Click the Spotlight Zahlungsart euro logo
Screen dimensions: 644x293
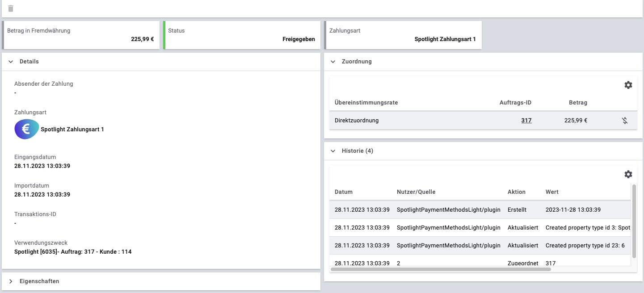click(27, 130)
